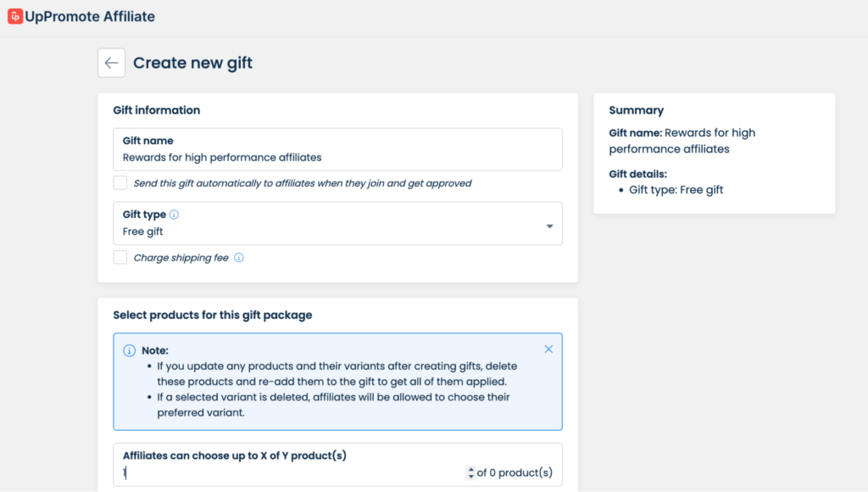Viewport: 868px width, 492px height.
Task: Check the Charge shipping fee box
Action: (120, 258)
